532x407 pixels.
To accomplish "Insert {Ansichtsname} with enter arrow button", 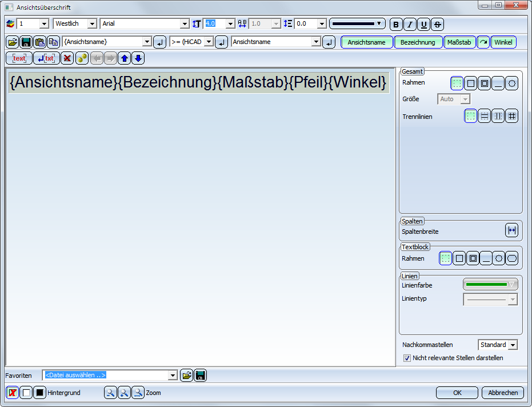I will click(x=159, y=42).
